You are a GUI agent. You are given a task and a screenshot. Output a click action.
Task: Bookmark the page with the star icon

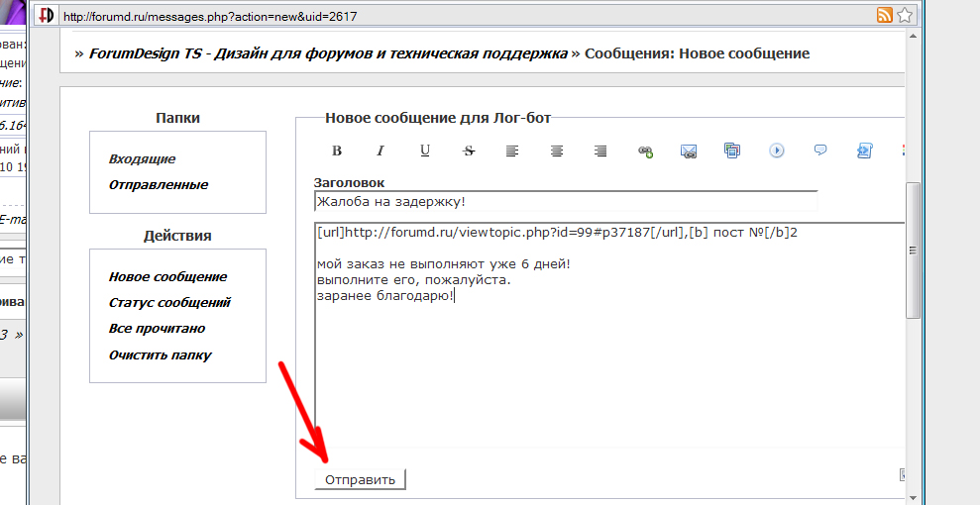[905, 15]
